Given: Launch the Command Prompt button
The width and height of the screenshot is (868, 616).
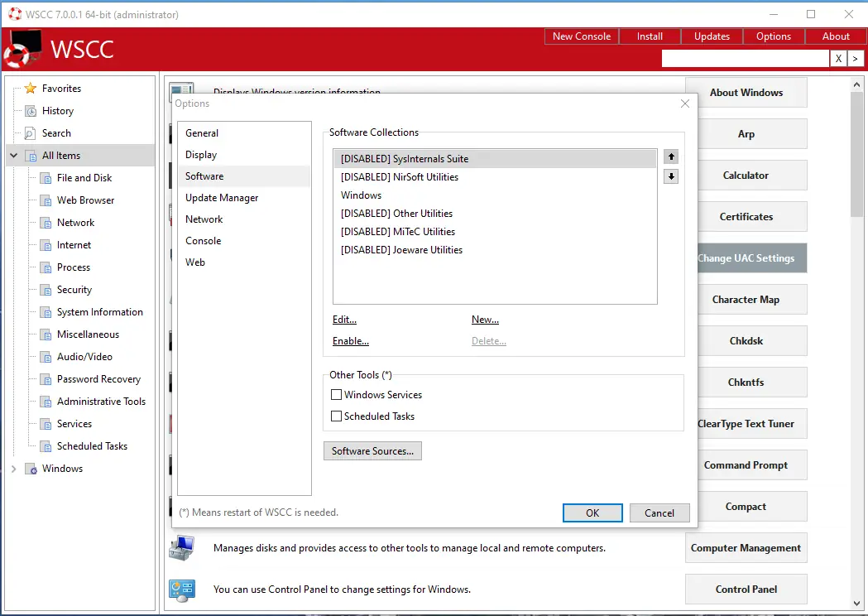Looking at the screenshot, I should coord(746,465).
